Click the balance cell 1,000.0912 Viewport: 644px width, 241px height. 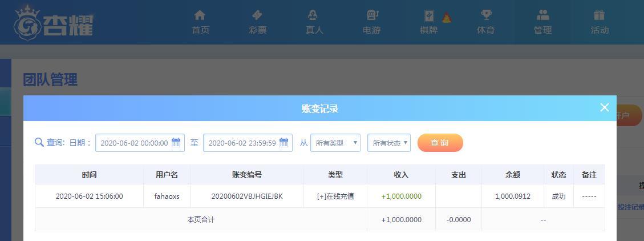pyautogui.click(x=513, y=196)
